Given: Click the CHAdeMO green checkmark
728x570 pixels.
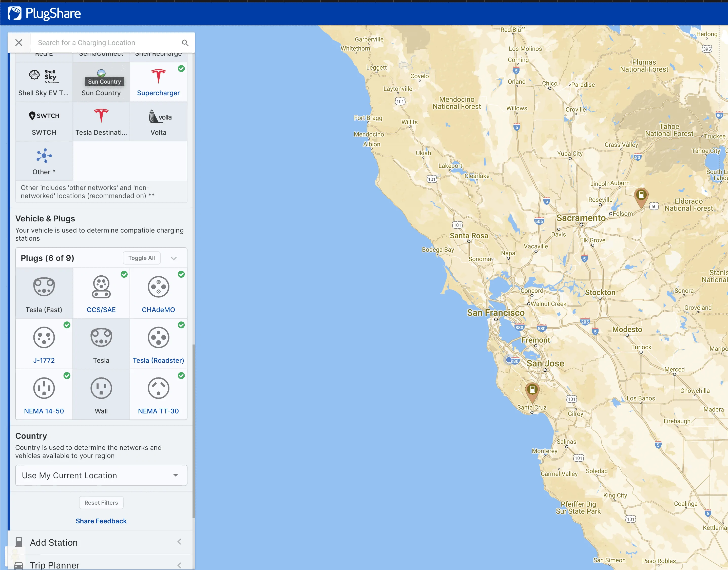Looking at the screenshot, I should pos(181,274).
